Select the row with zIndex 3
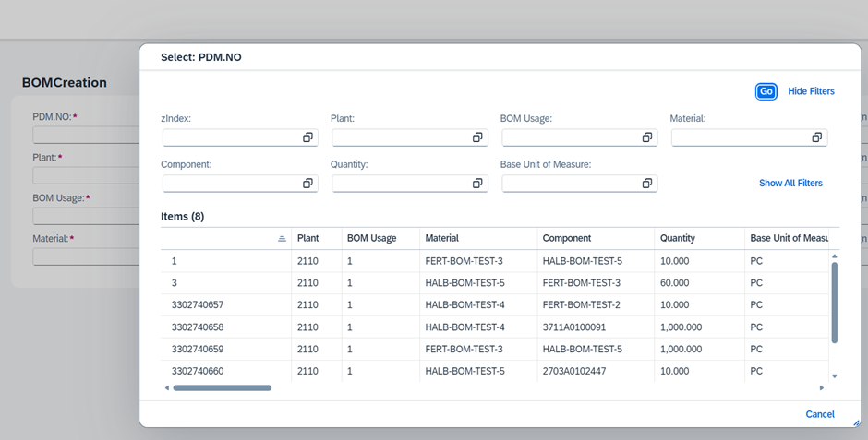This screenshot has width=868, height=440. [x=496, y=283]
